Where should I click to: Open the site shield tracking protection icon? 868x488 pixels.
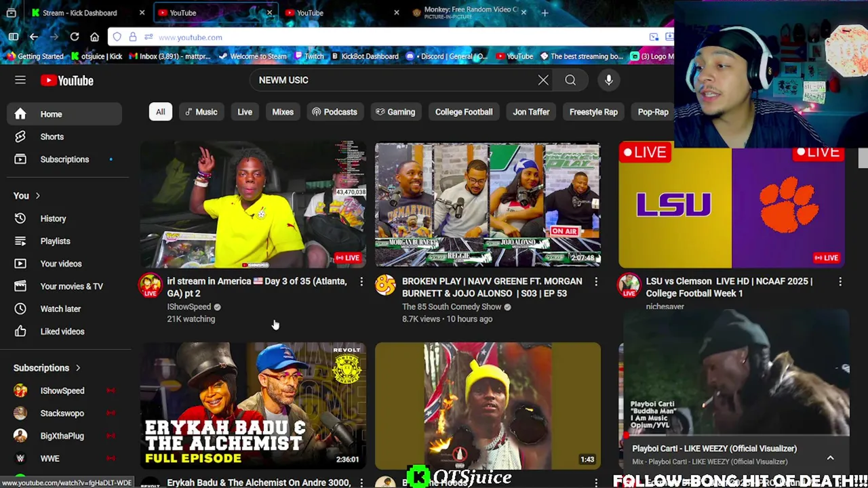[117, 37]
